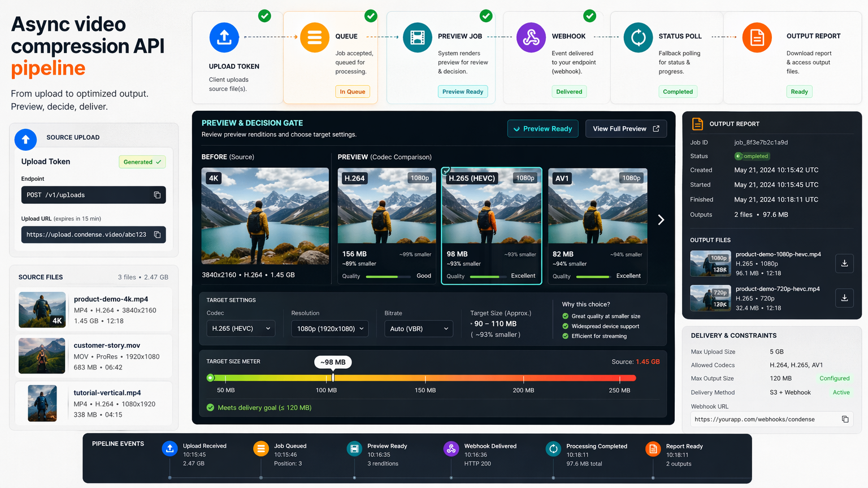Download product-demo-720p-hevc.mp4
Image resolution: width=868 pixels, height=488 pixels.
coord(844,298)
